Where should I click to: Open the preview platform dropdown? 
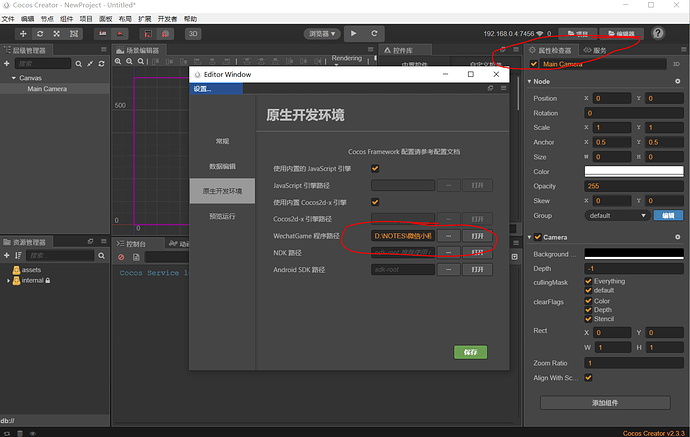tap(322, 34)
